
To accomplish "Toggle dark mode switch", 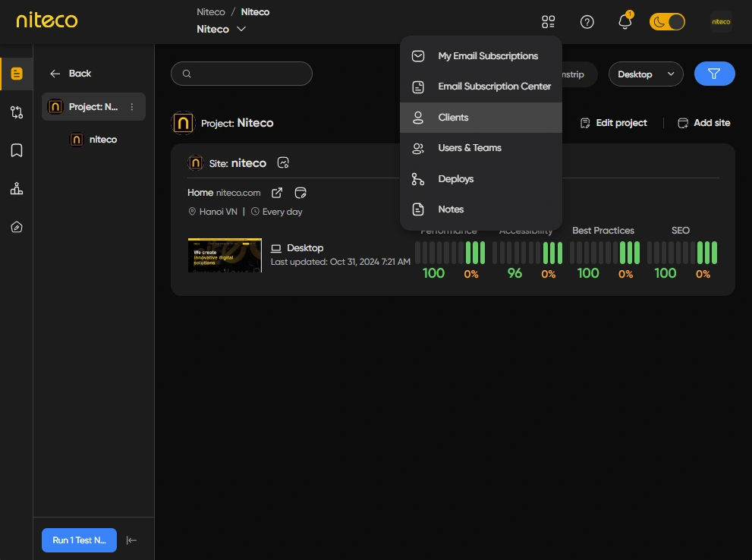I will 667,22.
